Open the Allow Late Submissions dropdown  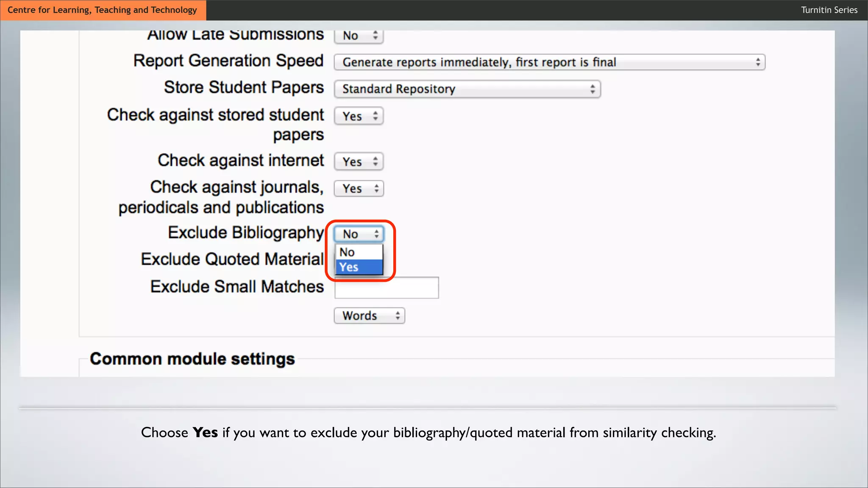[359, 36]
